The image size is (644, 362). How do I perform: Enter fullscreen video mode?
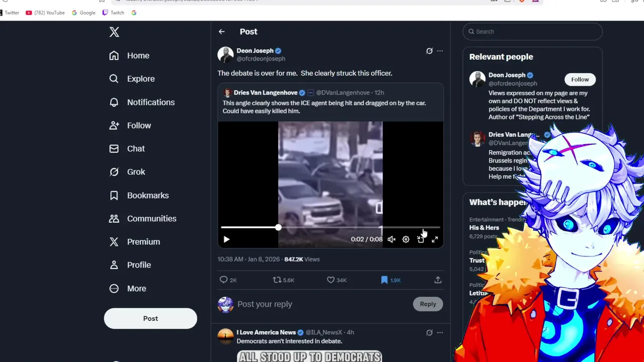coord(435,239)
